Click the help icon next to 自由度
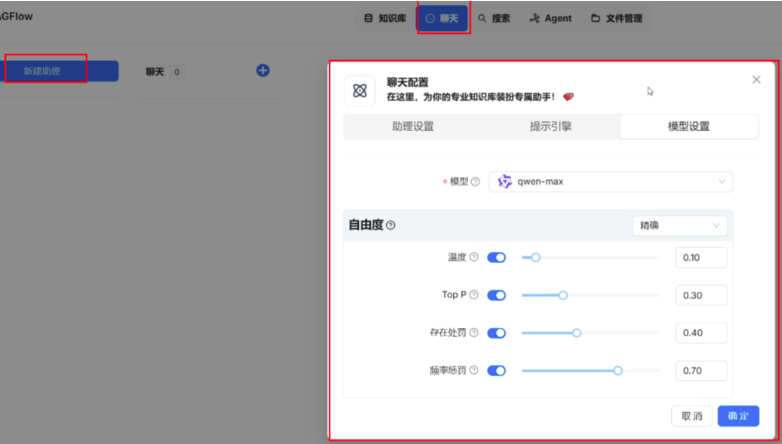The height and width of the screenshot is (444, 782). 391,226
